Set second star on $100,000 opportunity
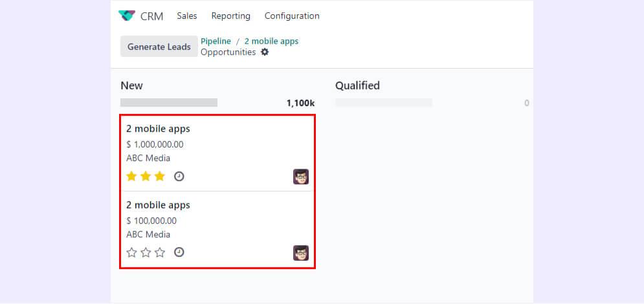Image resolution: width=644 pixels, height=304 pixels. click(146, 252)
